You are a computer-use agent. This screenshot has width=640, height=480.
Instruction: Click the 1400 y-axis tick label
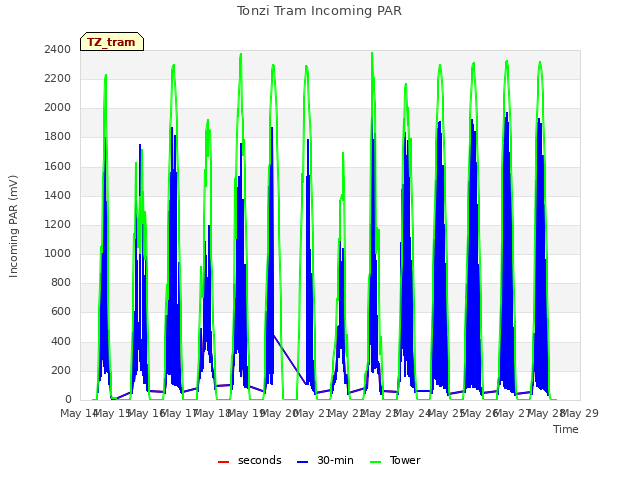(x=58, y=195)
